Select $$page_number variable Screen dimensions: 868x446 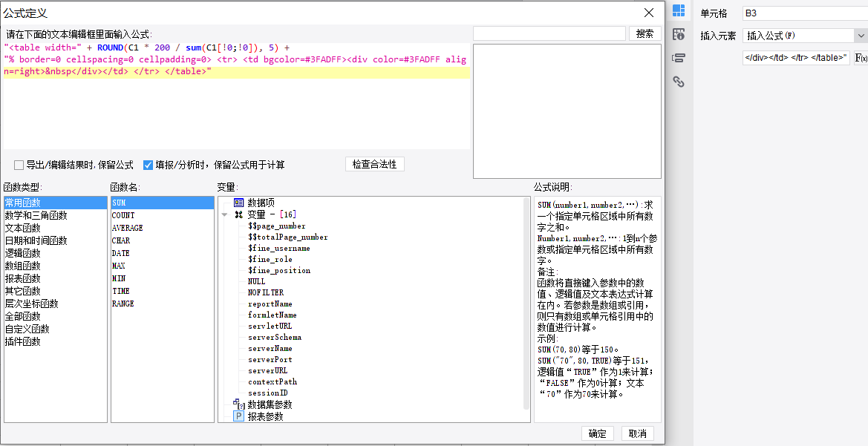tap(277, 226)
